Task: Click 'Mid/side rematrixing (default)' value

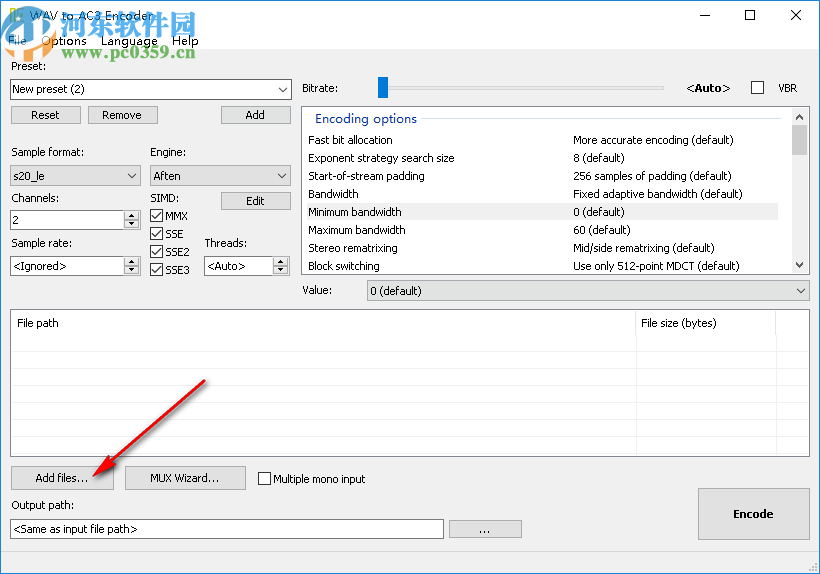Action: (x=644, y=248)
